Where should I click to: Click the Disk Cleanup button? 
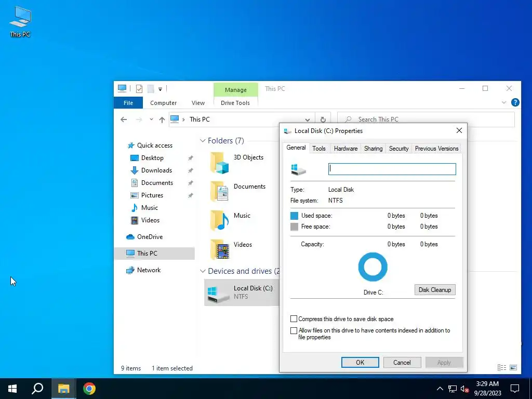435,290
